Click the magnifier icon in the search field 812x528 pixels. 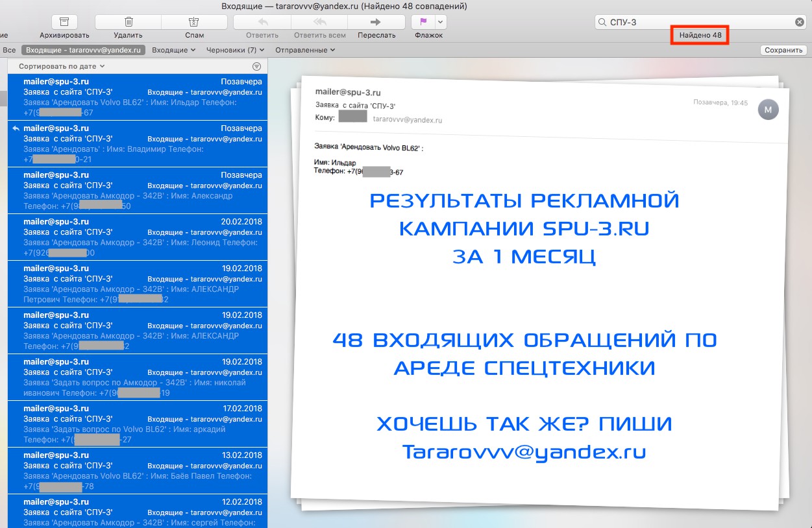click(603, 22)
